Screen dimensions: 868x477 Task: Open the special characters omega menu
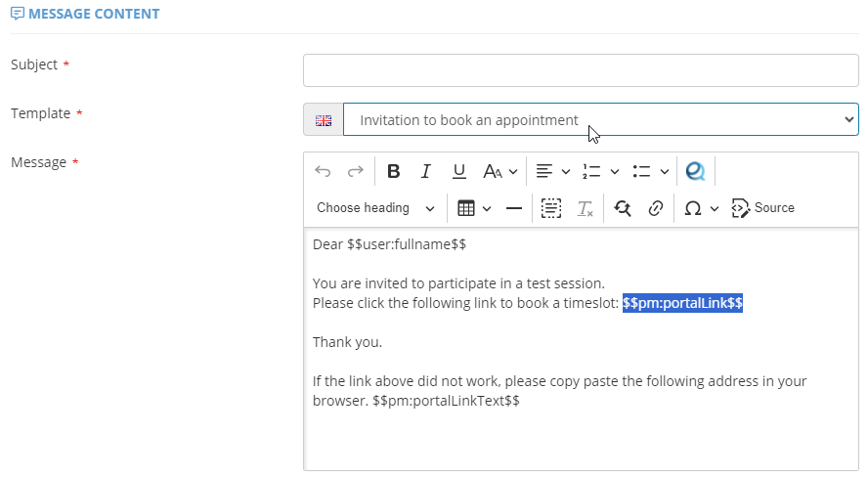point(701,208)
